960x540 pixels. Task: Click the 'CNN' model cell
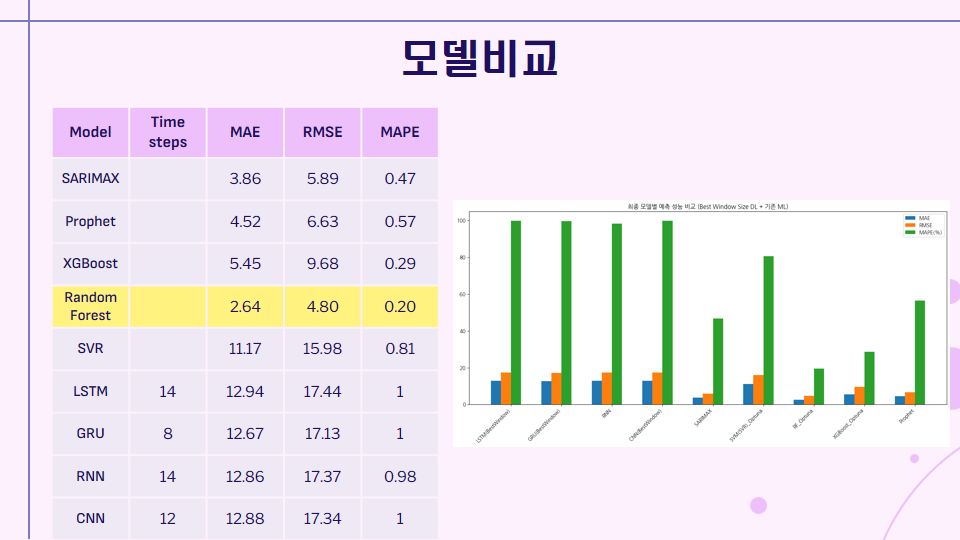click(x=91, y=519)
